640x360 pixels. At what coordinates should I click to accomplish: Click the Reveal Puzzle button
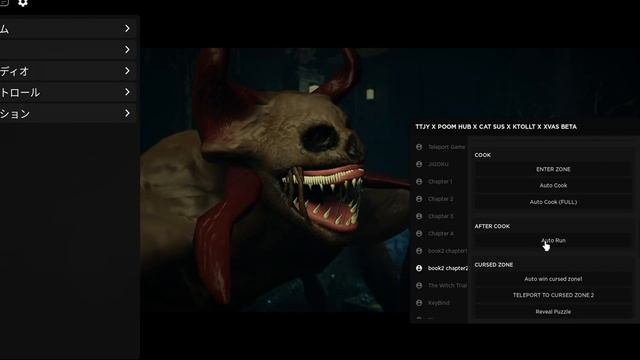[x=553, y=311]
